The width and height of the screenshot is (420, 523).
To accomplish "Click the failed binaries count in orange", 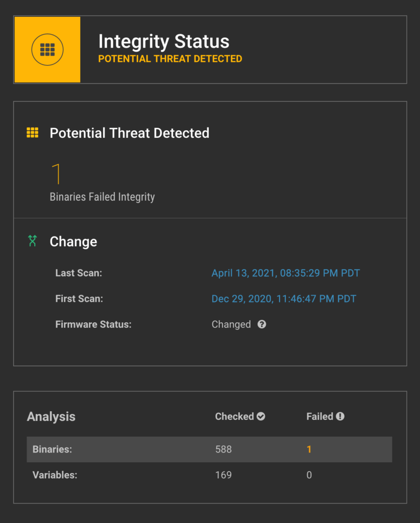I will [x=309, y=449].
